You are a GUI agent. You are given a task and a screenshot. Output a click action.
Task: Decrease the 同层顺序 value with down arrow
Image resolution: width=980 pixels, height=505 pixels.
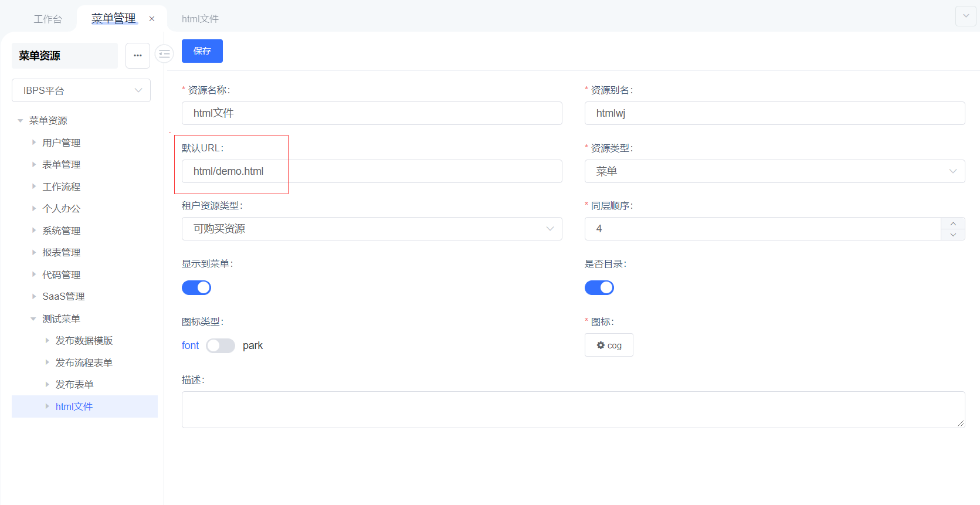(953, 235)
